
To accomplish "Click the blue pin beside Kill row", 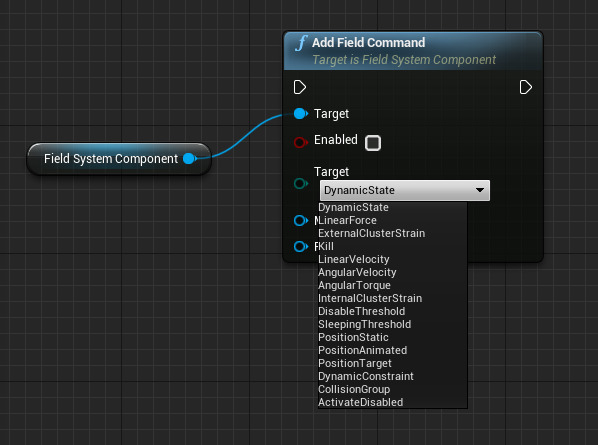I will (301, 246).
